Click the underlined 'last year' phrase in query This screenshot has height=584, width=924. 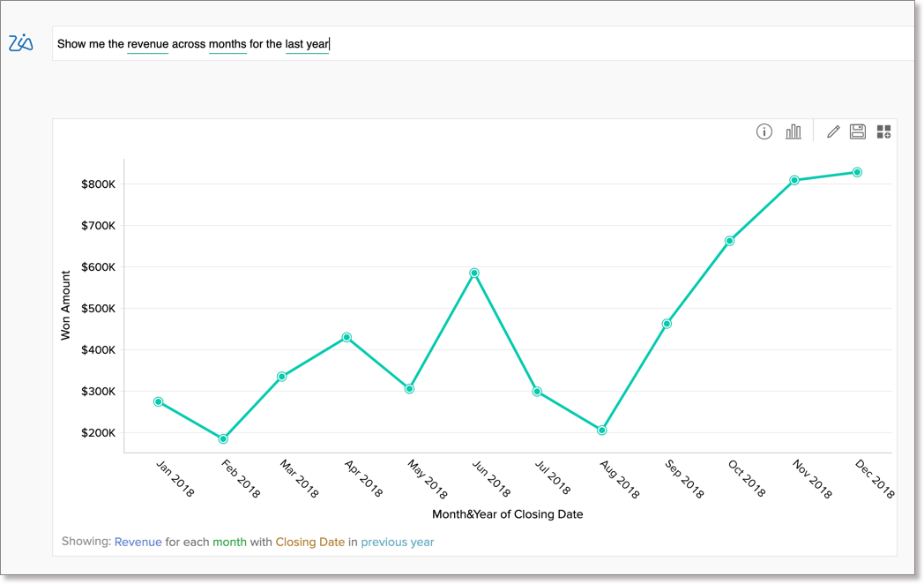307,44
